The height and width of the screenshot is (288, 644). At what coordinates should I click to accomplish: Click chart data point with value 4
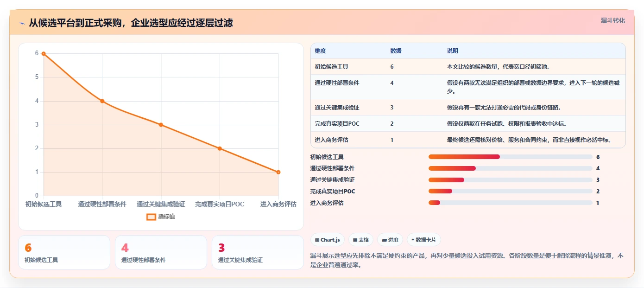(x=102, y=101)
